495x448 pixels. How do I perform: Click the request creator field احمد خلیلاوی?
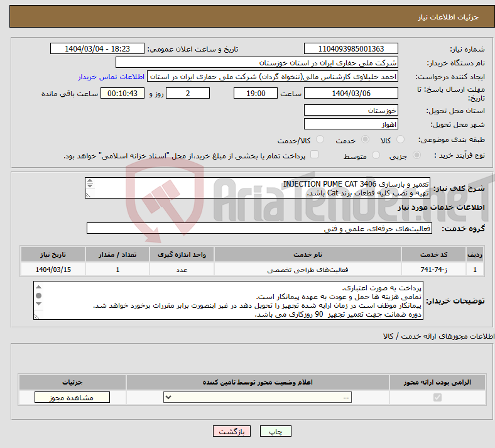(x=273, y=77)
